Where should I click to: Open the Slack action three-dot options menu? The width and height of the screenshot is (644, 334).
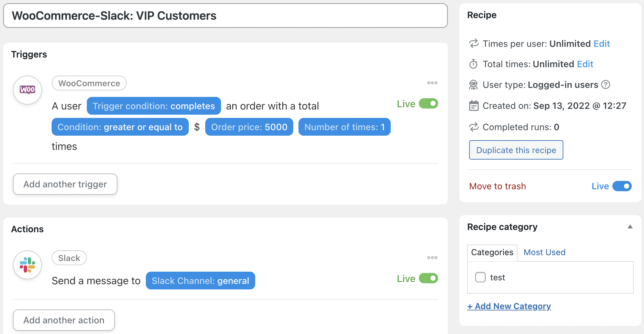point(432,258)
